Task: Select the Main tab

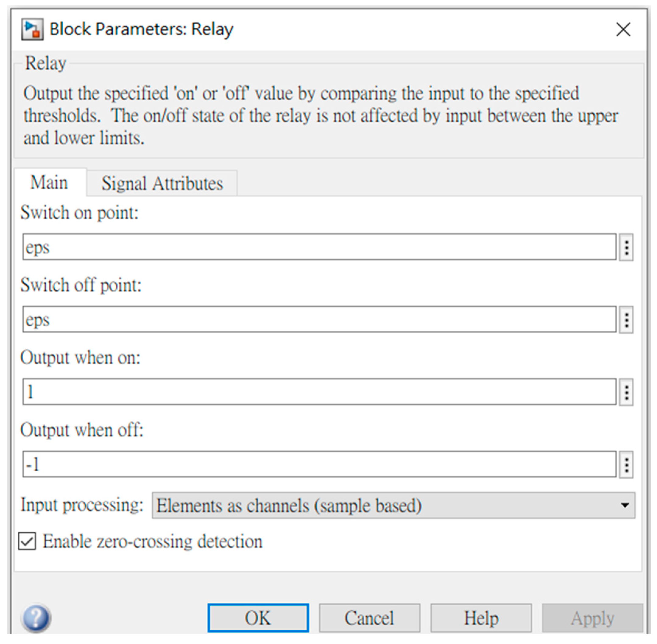Action: [x=49, y=183]
